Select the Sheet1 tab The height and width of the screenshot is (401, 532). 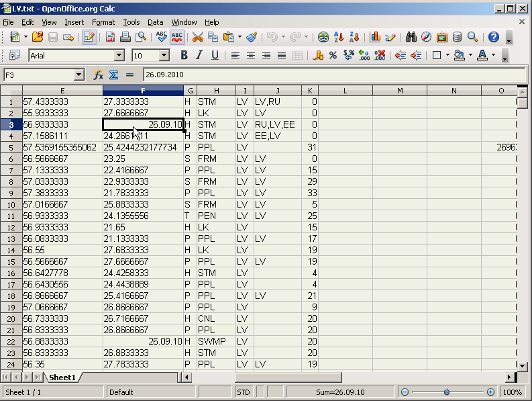62,377
